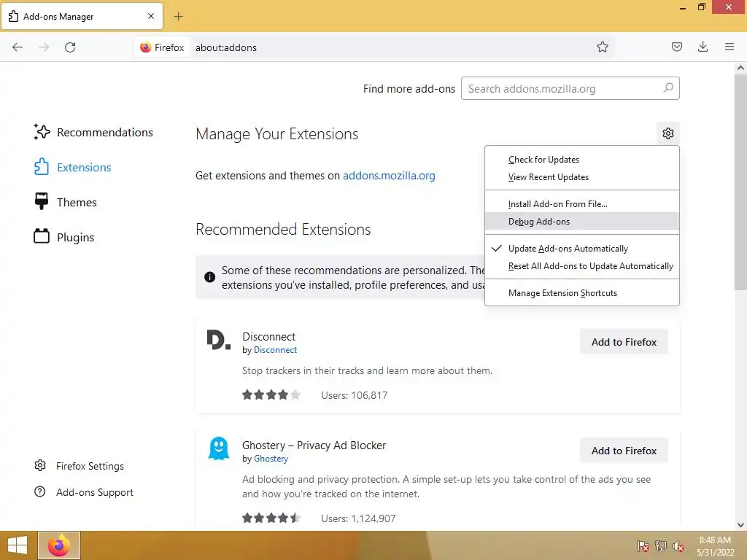Image resolution: width=747 pixels, height=560 pixels.
Task: Go back with the back arrow
Action: (18, 47)
